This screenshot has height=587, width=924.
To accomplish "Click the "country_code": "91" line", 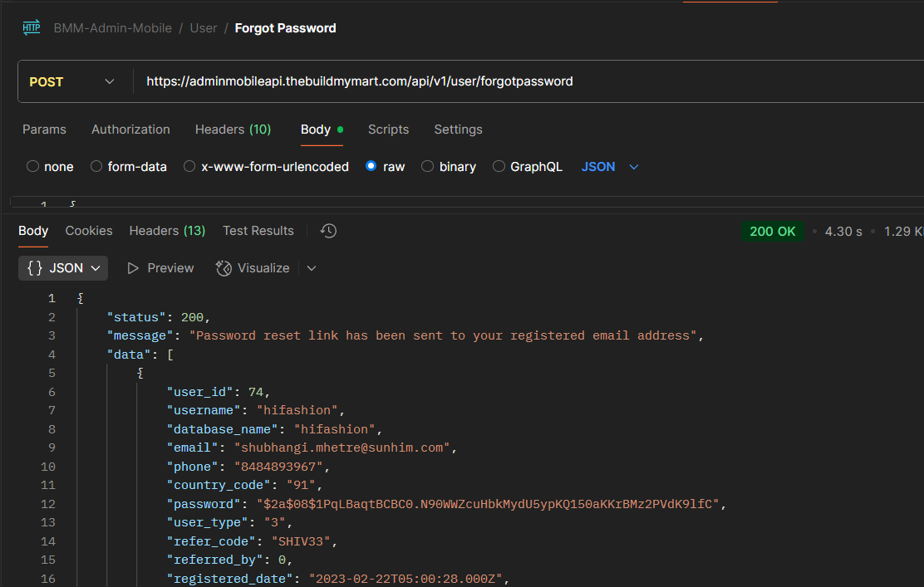I will [x=244, y=485].
